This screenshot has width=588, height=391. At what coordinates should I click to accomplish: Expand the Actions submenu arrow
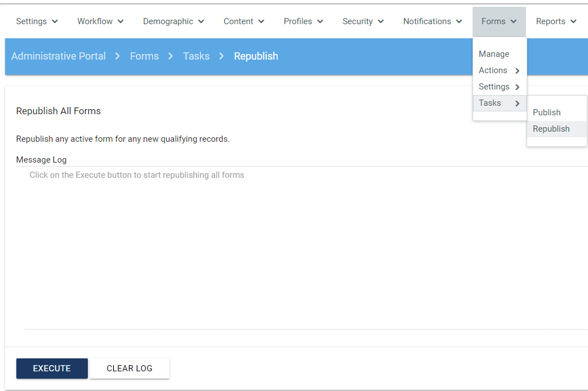(x=517, y=70)
